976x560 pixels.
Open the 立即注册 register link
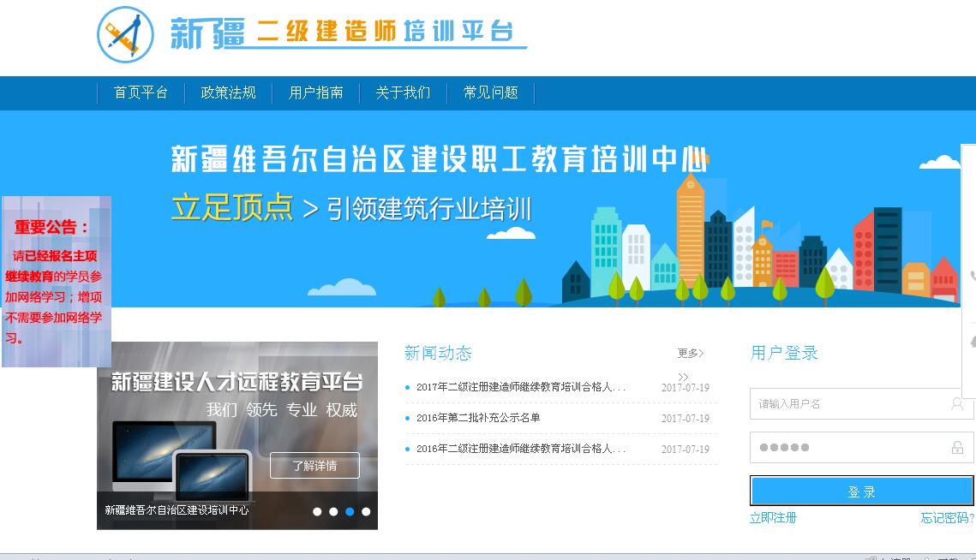point(773,517)
